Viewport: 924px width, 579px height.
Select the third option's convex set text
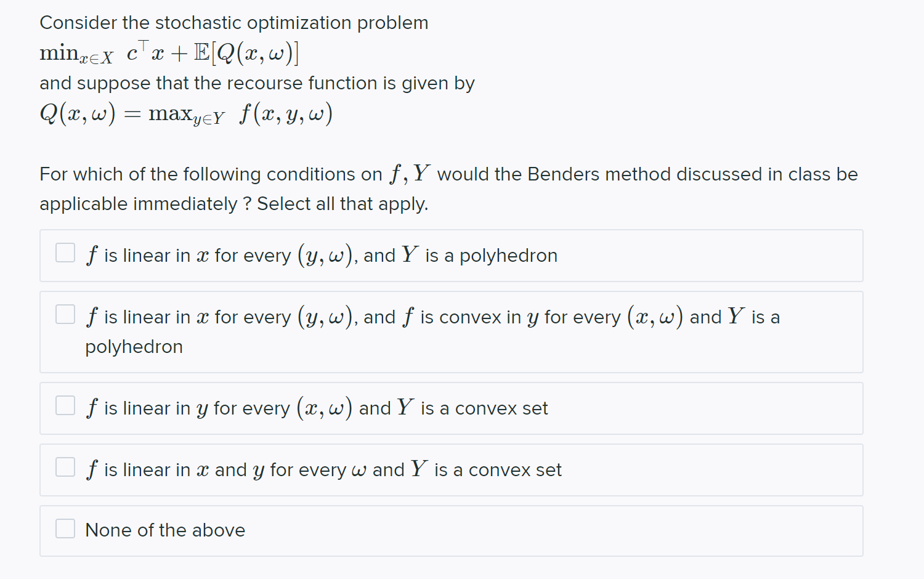501,408
